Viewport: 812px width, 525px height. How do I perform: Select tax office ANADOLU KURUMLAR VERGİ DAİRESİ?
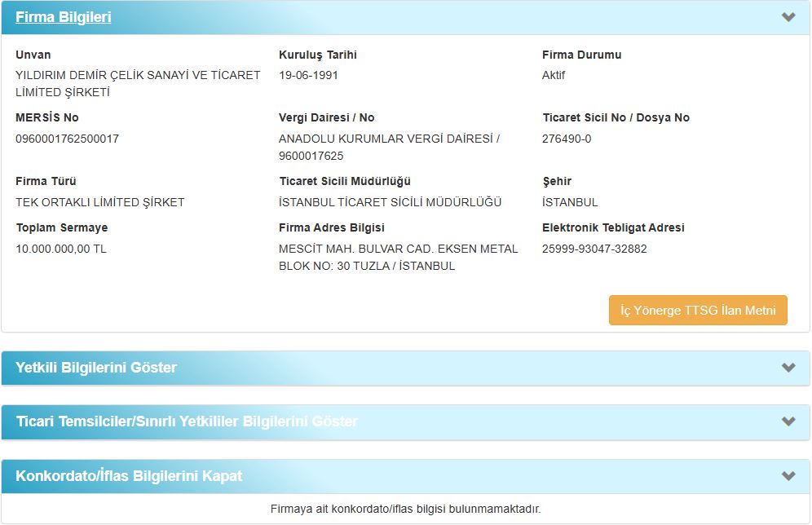pyautogui.click(x=386, y=139)
